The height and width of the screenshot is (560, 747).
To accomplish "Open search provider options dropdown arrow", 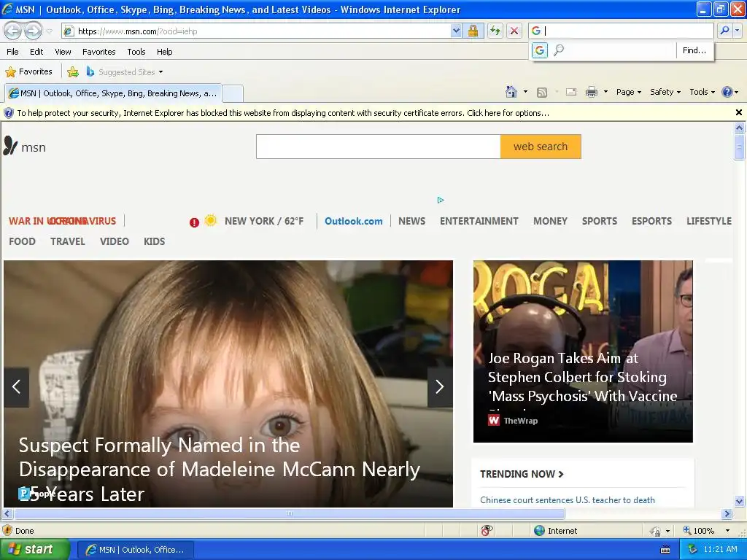I will pos(738,31).
